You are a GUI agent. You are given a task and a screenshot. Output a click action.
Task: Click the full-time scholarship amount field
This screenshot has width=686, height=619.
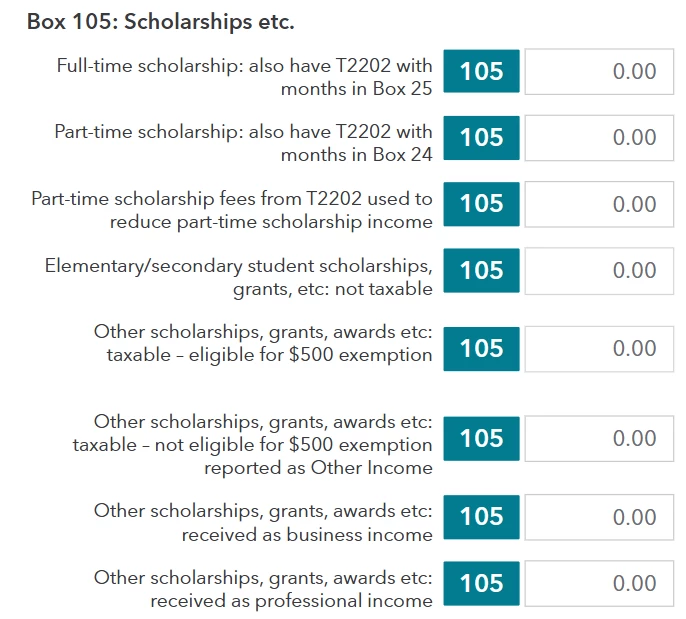599,71
